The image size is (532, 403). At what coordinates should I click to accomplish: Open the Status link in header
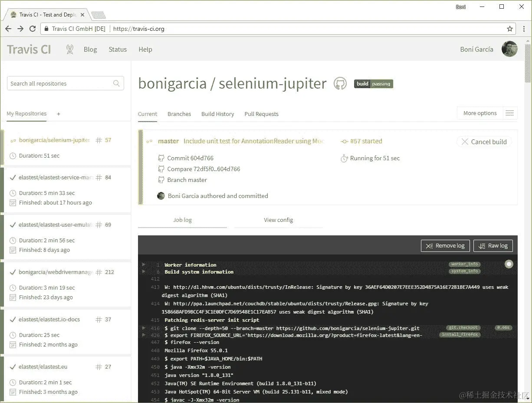pyautogui.click(x=118, y=50)
